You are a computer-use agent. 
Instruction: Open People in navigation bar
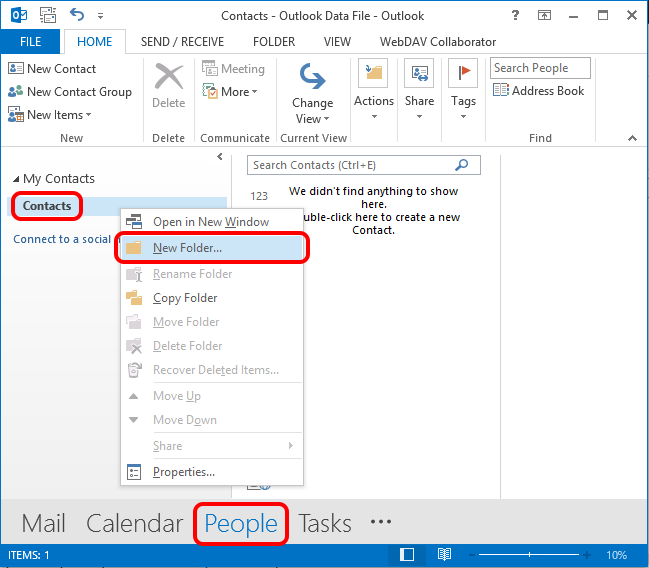241,523
